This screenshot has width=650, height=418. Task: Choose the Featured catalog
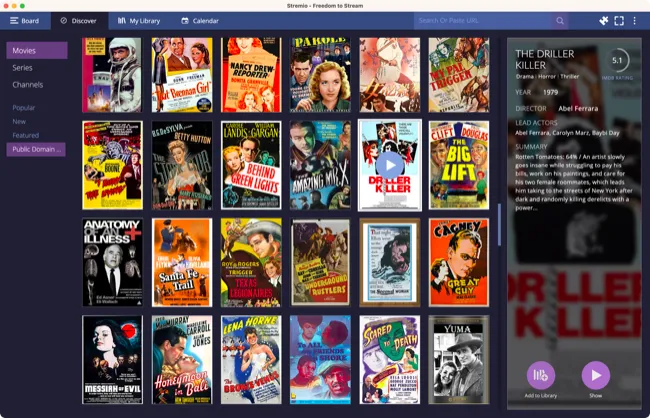coord(26,135)
